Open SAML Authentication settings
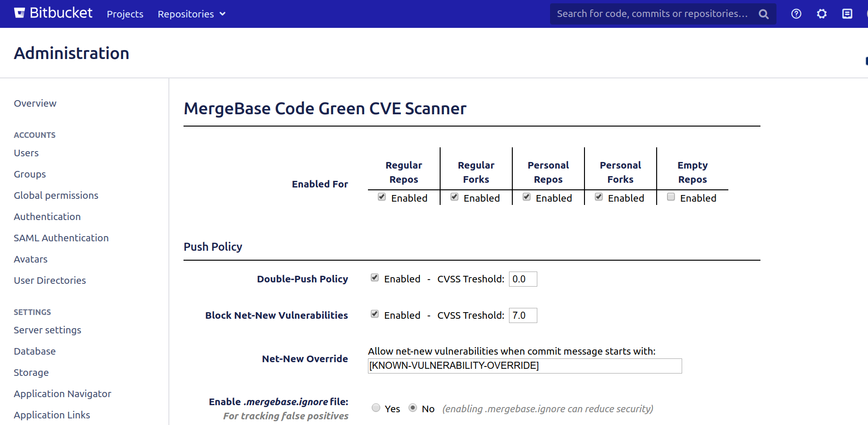 tap(61, 238)
